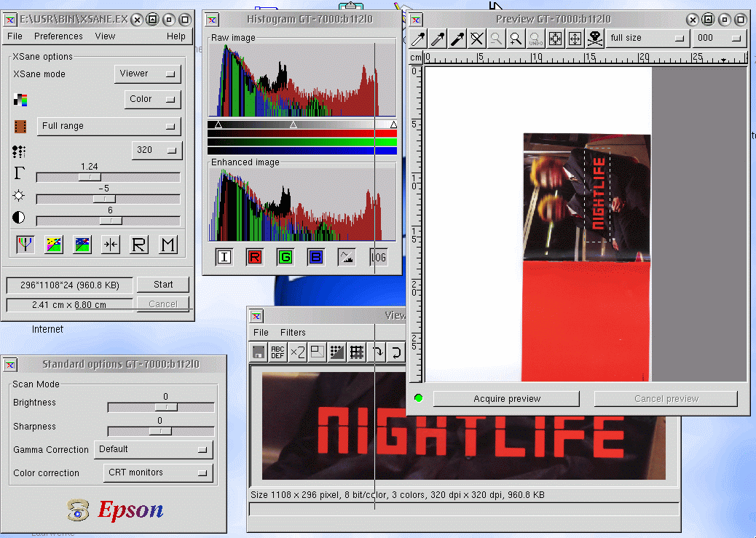
Task: Click the RGB default icon in XSane options
Action: coord(25,245)
